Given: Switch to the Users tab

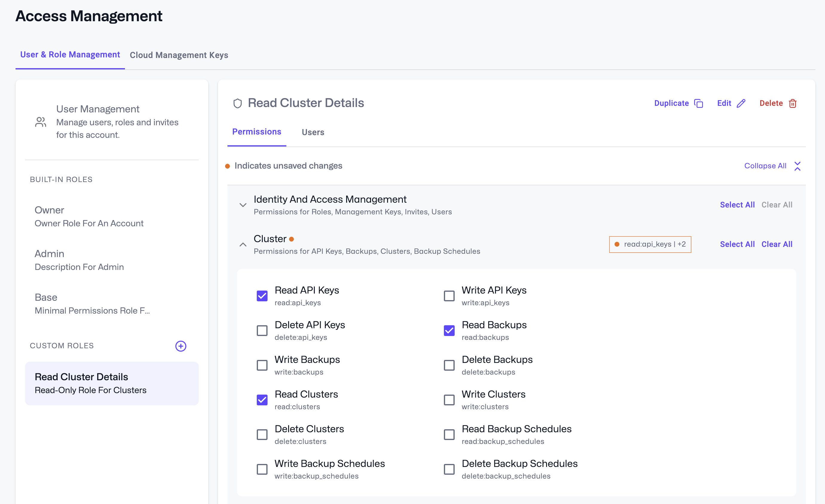Looking at the screenshot, I should (313, 132).
